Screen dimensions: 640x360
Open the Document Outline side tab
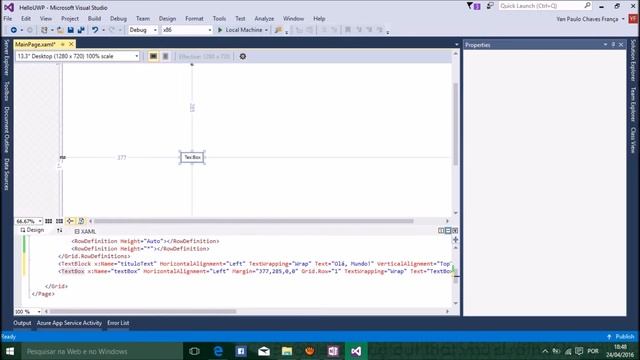(x=7, y=129)
